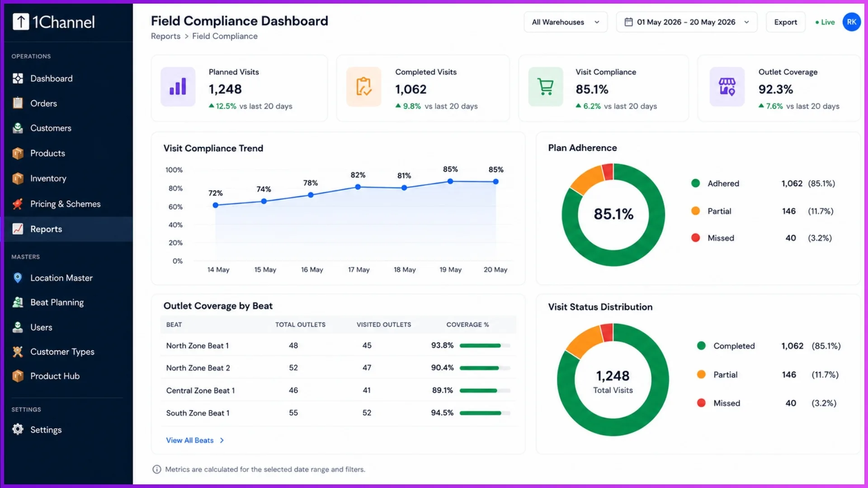Click the Reports chart icon
Screen dimensions: 868x488
tap(18, 229)
